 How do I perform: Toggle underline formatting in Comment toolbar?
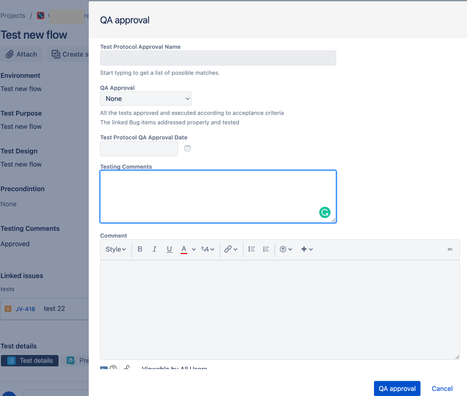pos(169,249)
